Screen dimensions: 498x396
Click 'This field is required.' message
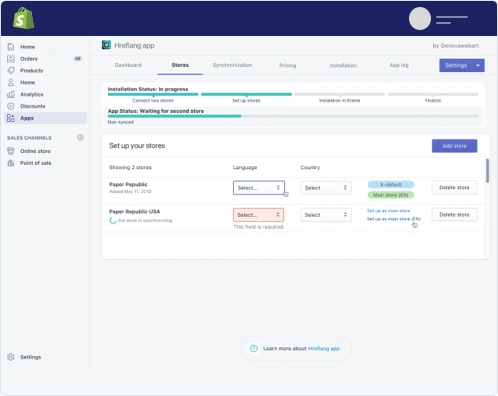259,227
